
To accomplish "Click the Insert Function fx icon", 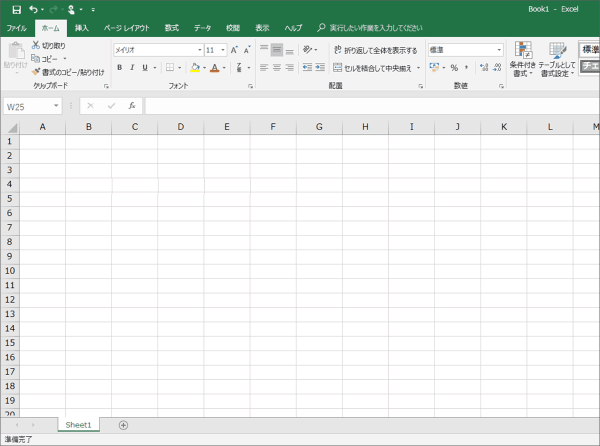I will pyautogui.click(x=131, y=105).
